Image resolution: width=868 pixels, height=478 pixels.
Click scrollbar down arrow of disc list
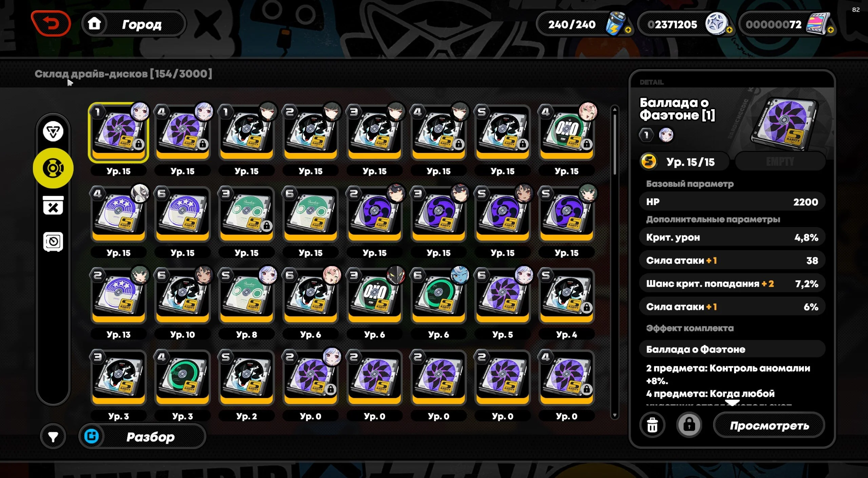[x=614, y=415]
